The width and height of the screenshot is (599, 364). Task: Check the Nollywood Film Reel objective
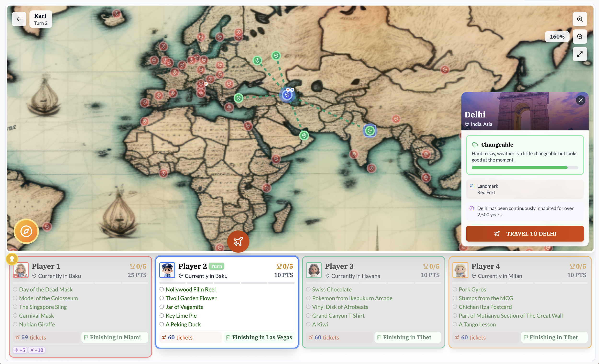pos(162,289)
